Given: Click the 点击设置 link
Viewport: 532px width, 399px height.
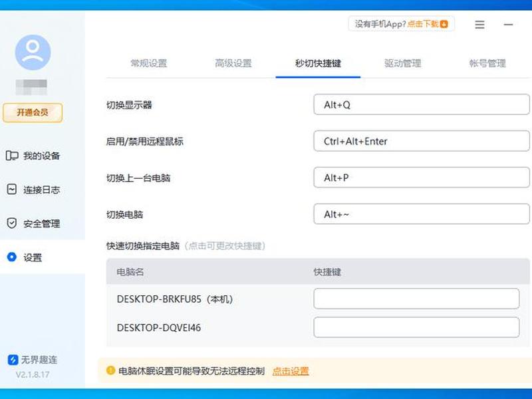Looking at the screenshot, I should point(291,371).
